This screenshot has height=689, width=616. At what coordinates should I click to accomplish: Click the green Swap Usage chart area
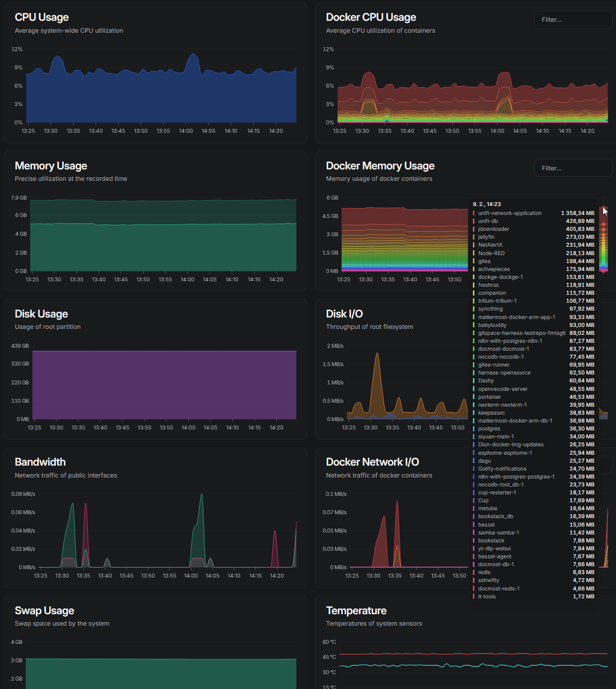click(x=161, y=674)
